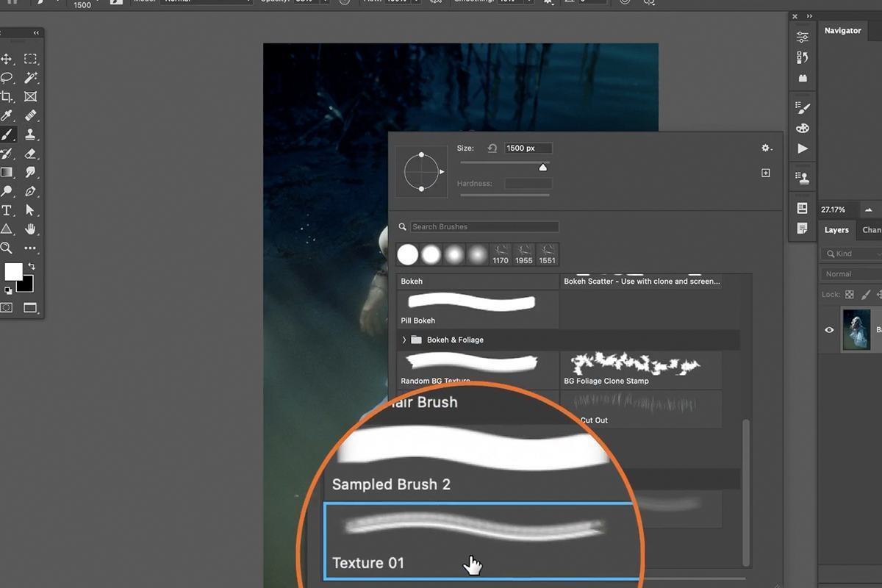Viewport: 882px width, 588px height.
Task: Select the Triangle shape tool
Action: (x=7, y=229)
